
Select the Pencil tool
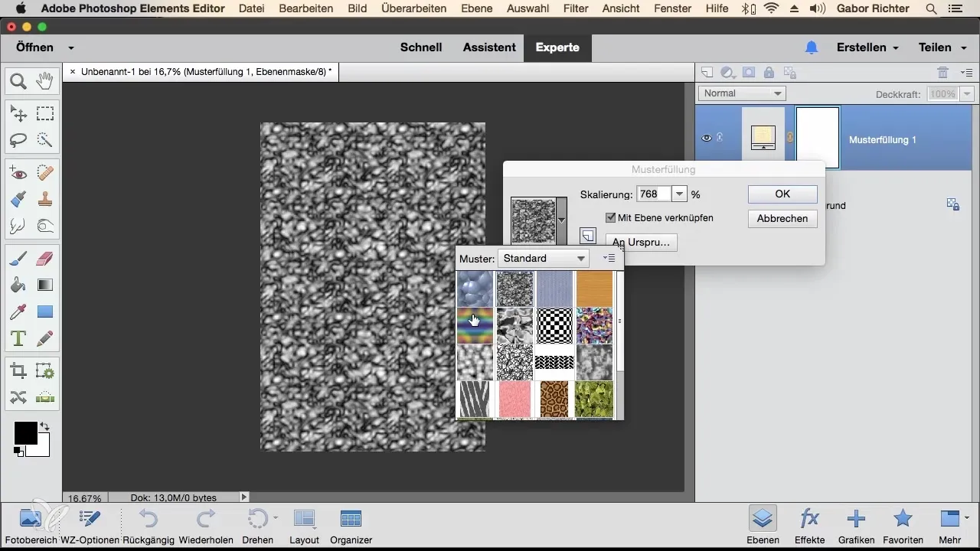click(44, 337)
